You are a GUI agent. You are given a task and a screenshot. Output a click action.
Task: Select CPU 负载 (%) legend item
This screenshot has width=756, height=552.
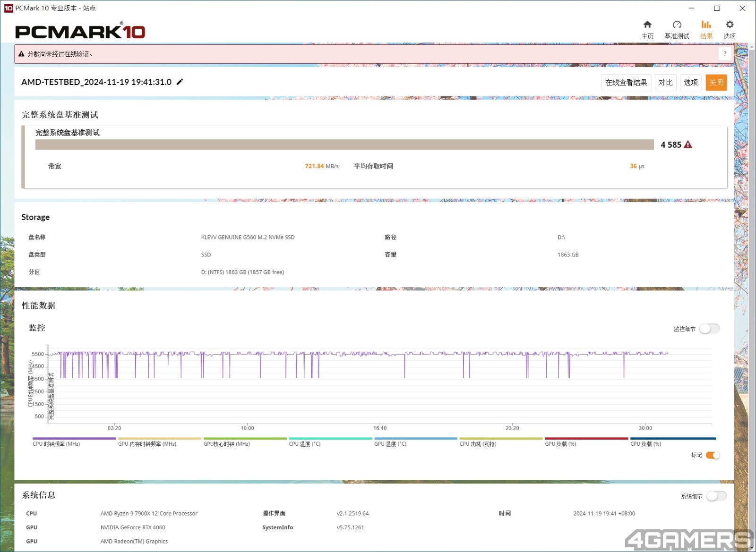coord(673,442)
